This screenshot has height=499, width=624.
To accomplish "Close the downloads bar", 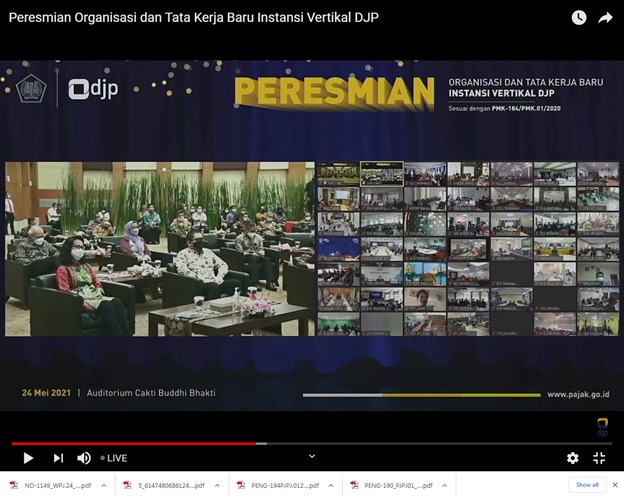I will 614,485.
